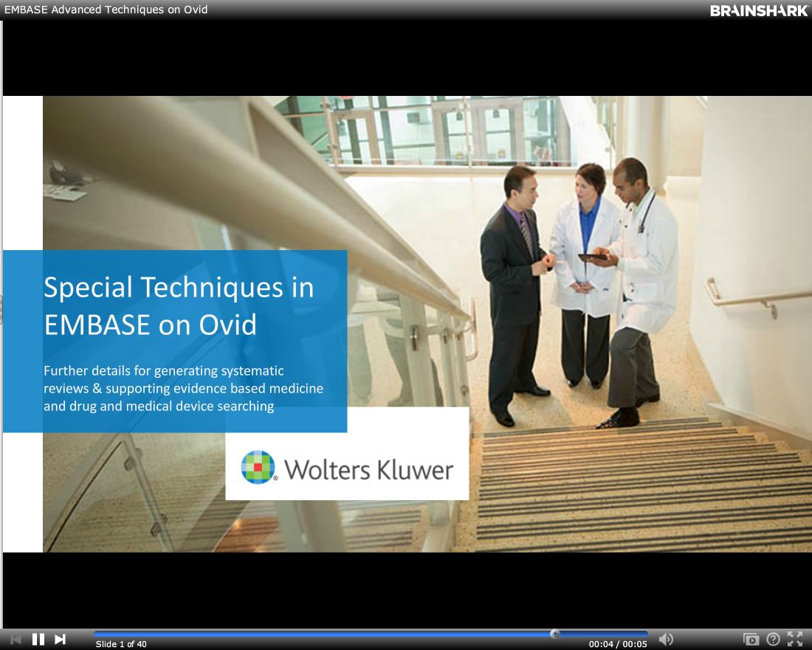Click the progress slider handle
The image size is (812, 650).
point(554,634)
